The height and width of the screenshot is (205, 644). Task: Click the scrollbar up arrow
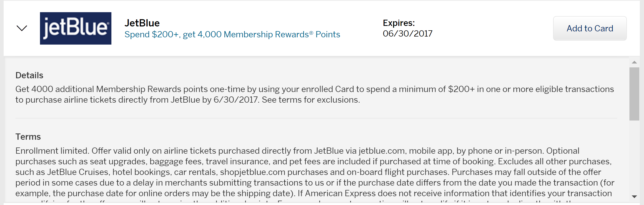click(634, 62)
